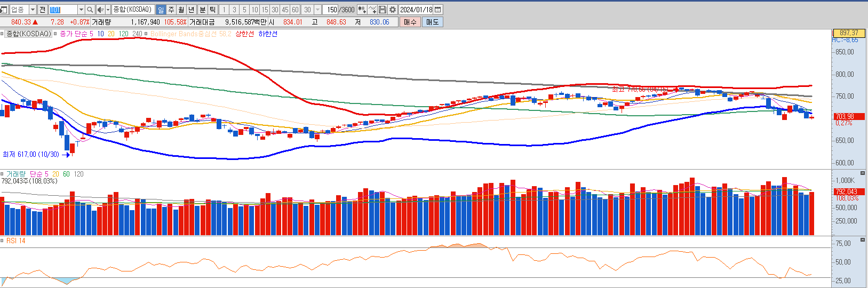Image resolution: width=868 pixels, height=288 pixels.
Task: Select minute (분) chart period
Action: pyautogui.click(x=203, y=10)
